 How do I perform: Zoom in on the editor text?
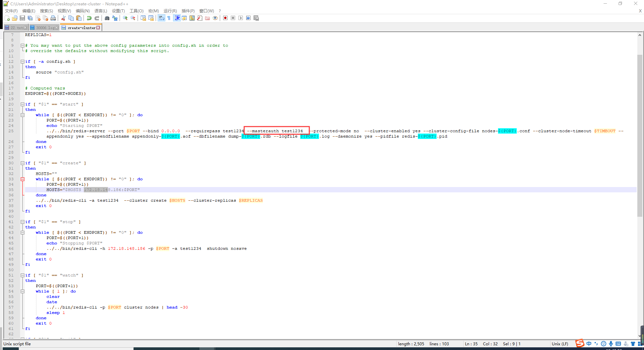pos(125,18)
